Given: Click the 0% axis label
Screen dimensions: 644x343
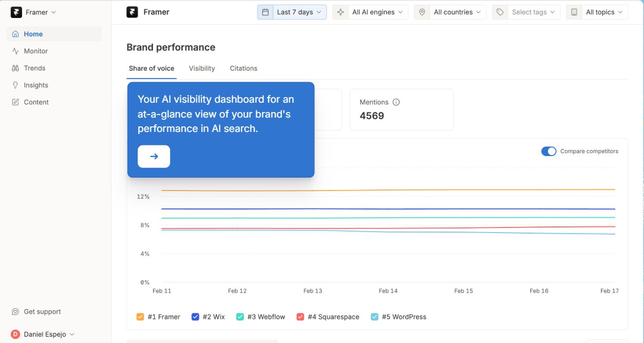Looking at the screenshot, I should point(145,282).
